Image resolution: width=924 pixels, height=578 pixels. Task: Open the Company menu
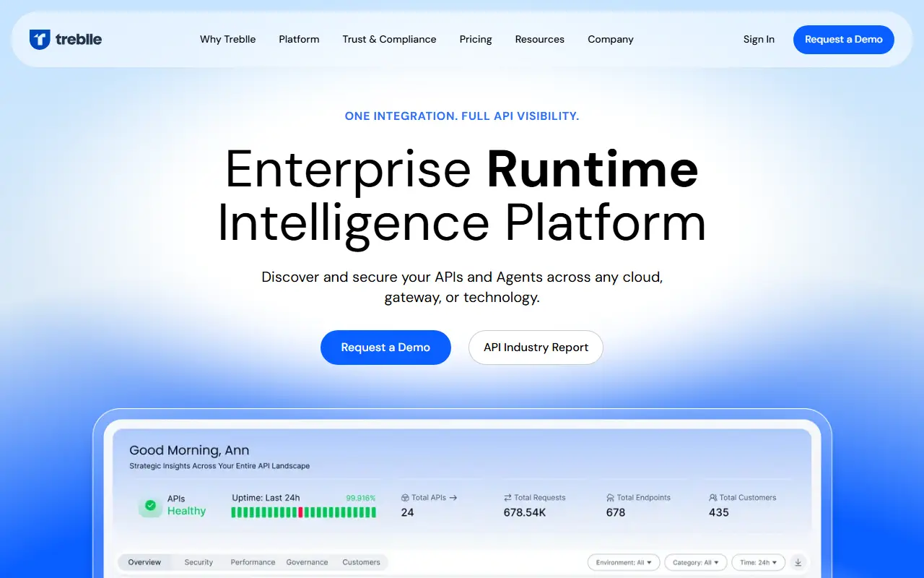pos(611,39)
